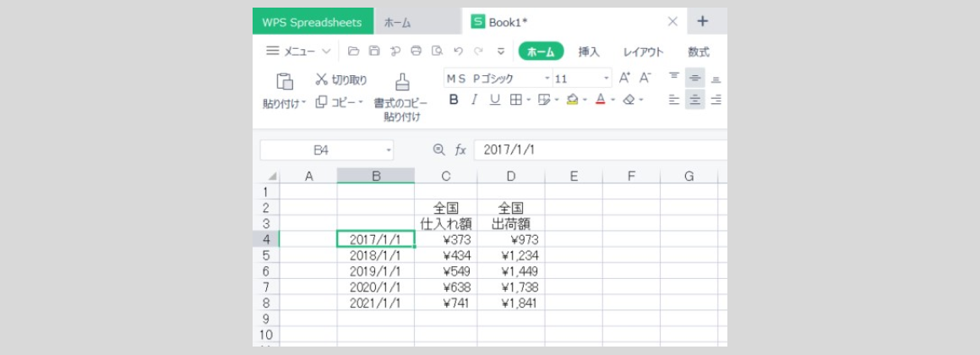The height and width of the screenshot is (355, 980).
Task: Increase font size with A+
Action: coord(624,78)
